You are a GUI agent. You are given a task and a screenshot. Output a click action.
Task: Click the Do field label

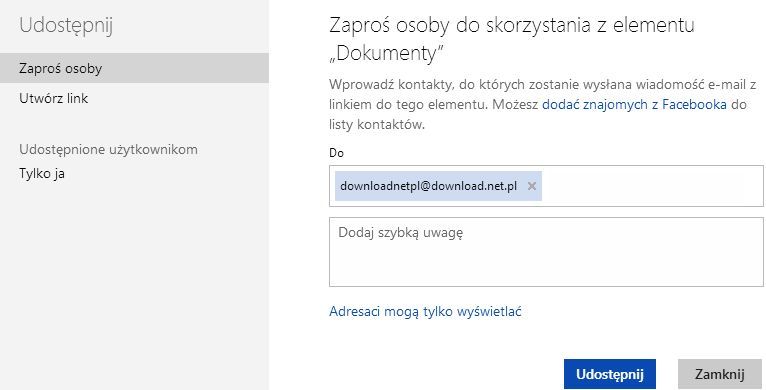(x=336, y=153)
